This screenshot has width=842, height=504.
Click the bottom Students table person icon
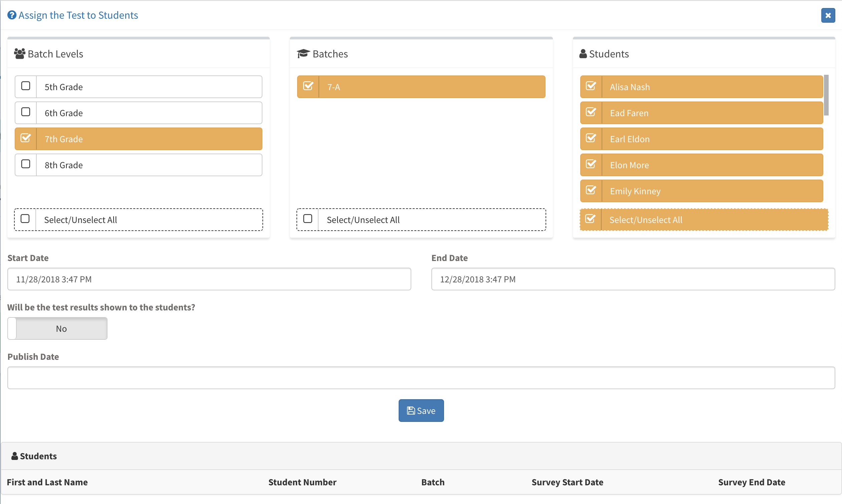pos(14,456)
